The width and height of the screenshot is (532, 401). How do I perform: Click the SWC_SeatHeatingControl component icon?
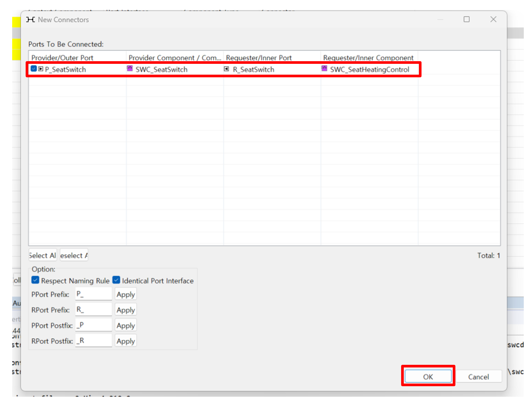pyautogui.click(x=325, y=69)
